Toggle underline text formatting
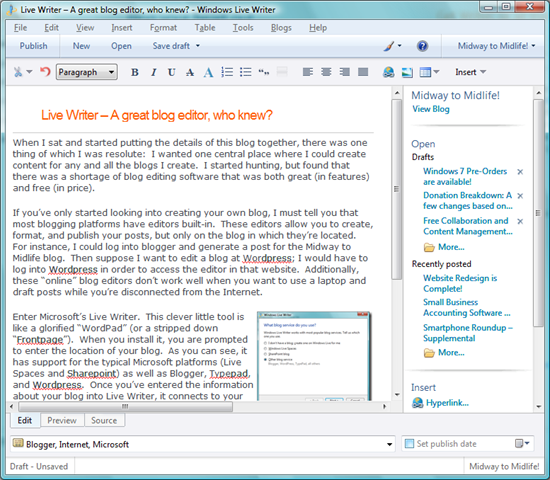 172,73
